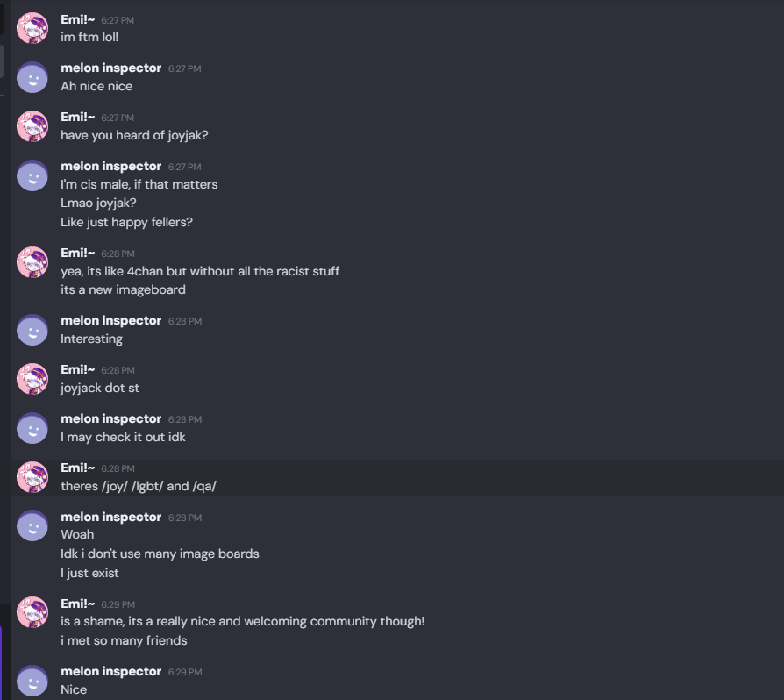Open melon inspector avatar next to "Interesting"
Screen dimensions: 784x700
point(32,330)
